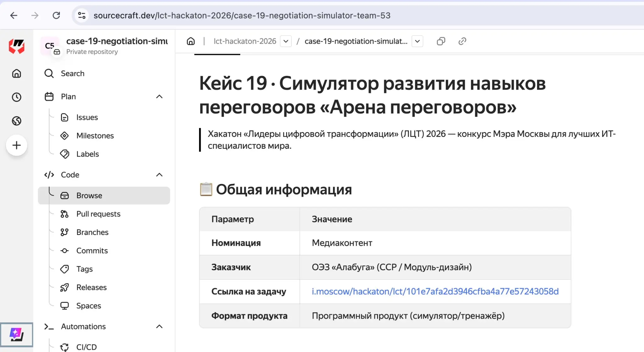
Task: Collapse the Plan section chevron
Action: [159, 97]
